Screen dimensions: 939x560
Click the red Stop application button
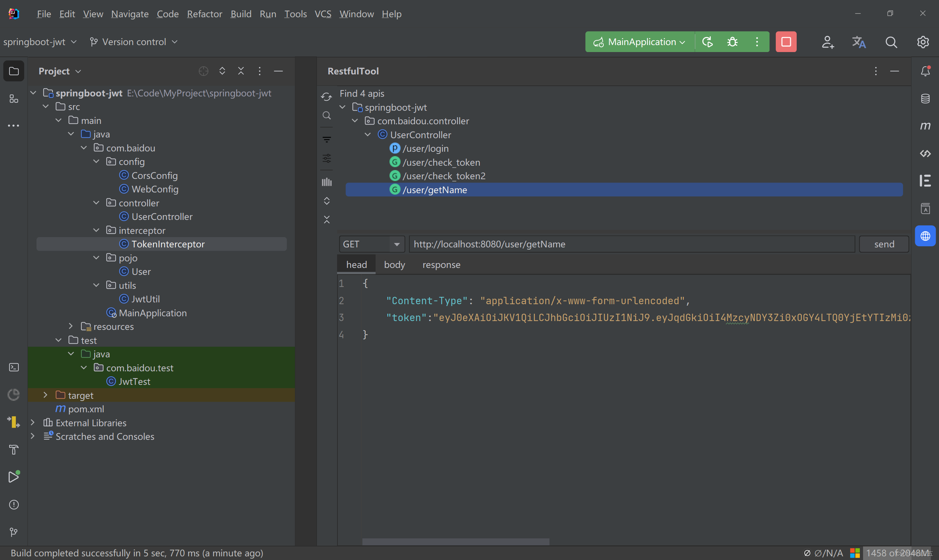pos(786,42)
